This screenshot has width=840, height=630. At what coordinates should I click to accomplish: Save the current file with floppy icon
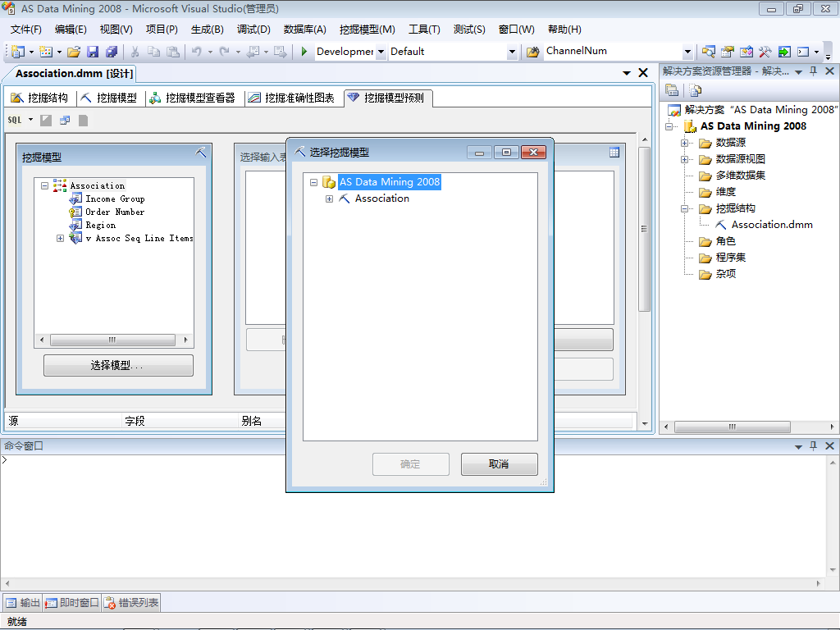(x=93, y=52)
